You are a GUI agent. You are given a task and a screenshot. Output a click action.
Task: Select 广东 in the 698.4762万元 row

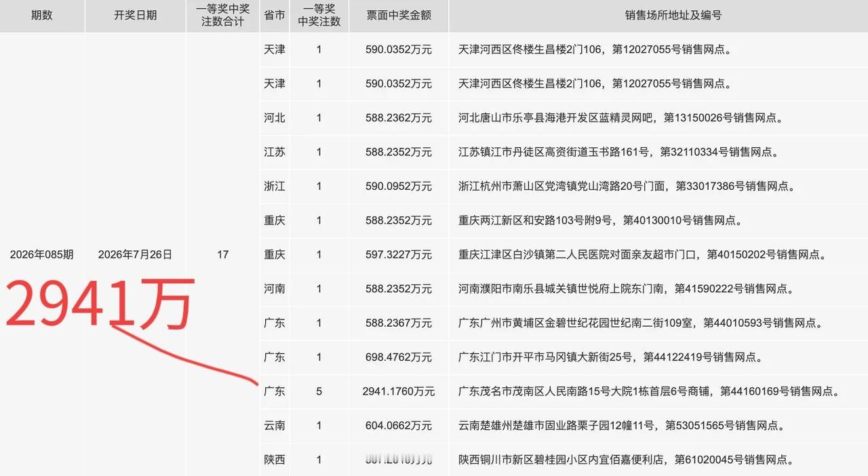[x=275, y=357]
